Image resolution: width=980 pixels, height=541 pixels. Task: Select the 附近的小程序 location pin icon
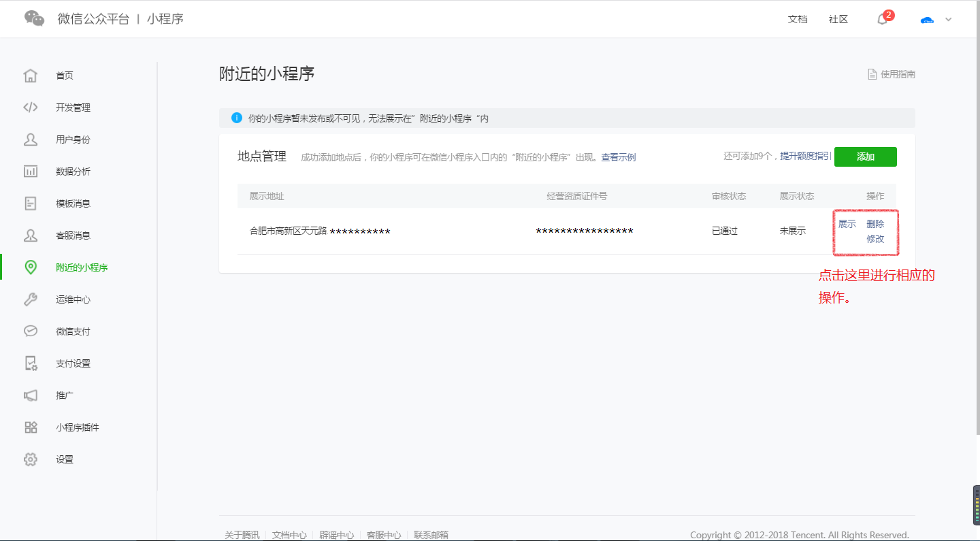click(x=31, y=267)
